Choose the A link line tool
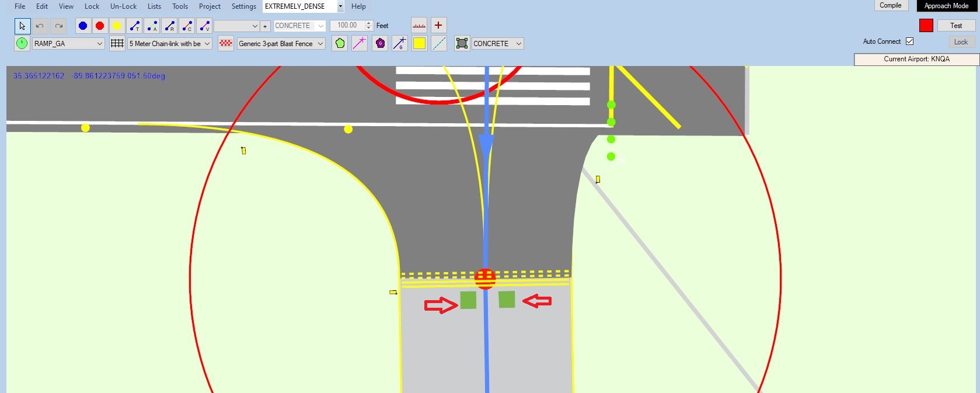 pos(152,26)
